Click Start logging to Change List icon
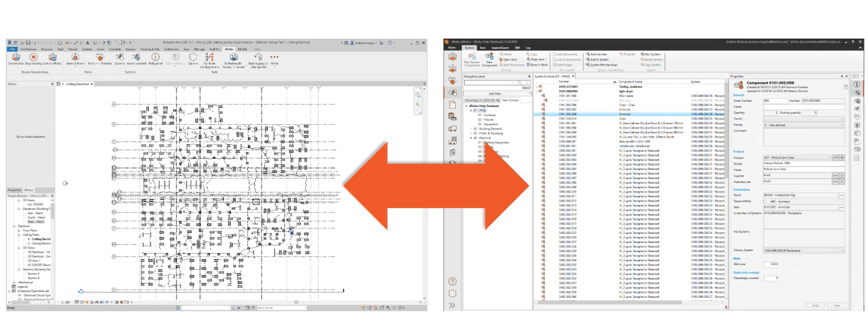The width and height of the screenshot is (868, 329). coord(258,57)
